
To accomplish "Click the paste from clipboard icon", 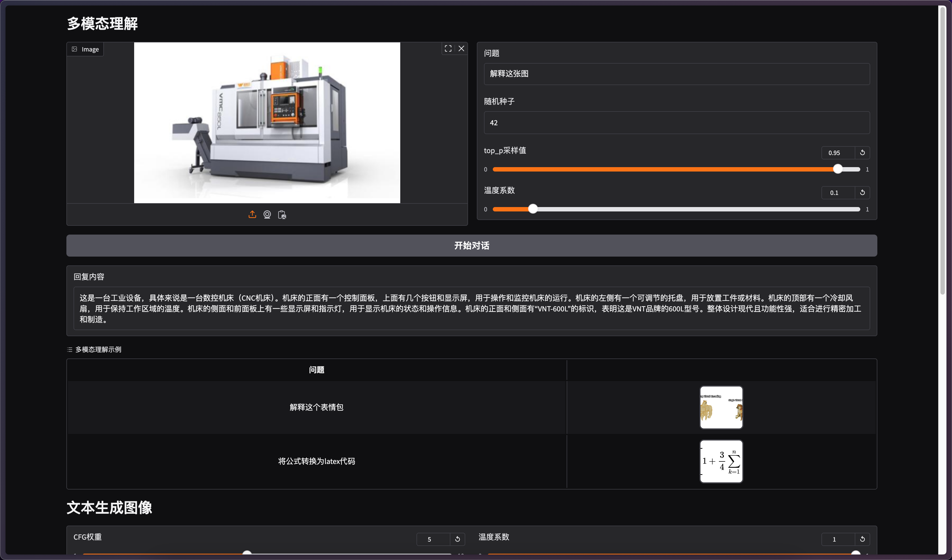I will 282,214.
